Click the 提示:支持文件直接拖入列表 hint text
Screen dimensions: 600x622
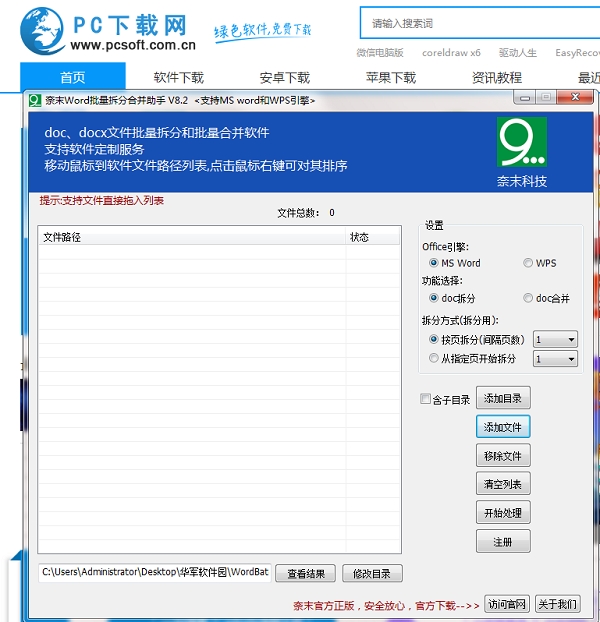point(102,200)
